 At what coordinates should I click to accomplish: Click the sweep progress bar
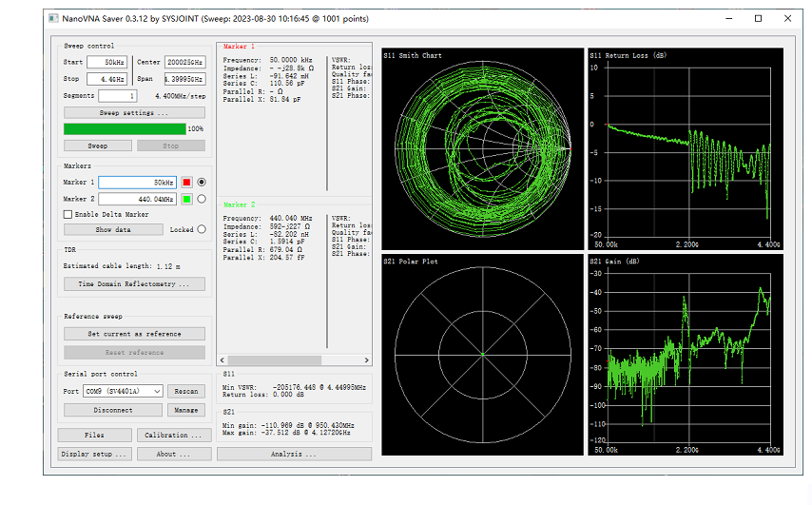125,129
